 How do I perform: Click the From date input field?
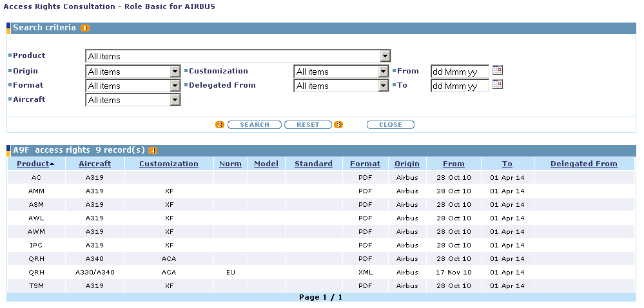point(460,72)
